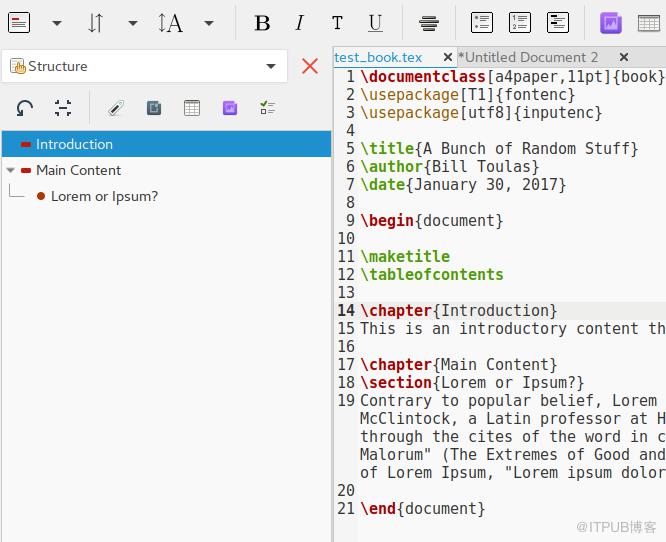Viewport: 666px width, 542px height.
Task: Toggle bold formatting
Action: tap(262, 23)
